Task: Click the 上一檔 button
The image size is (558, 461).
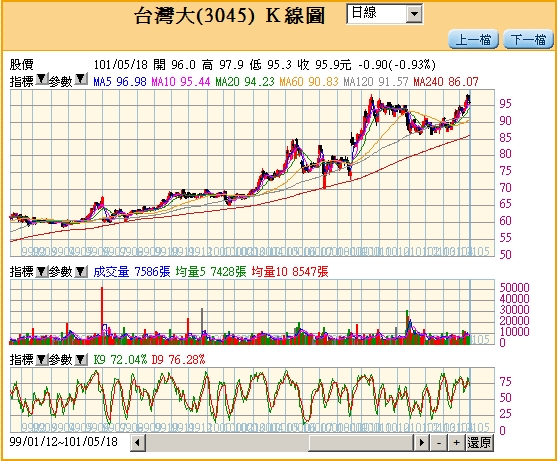Action: click(473, 40)
